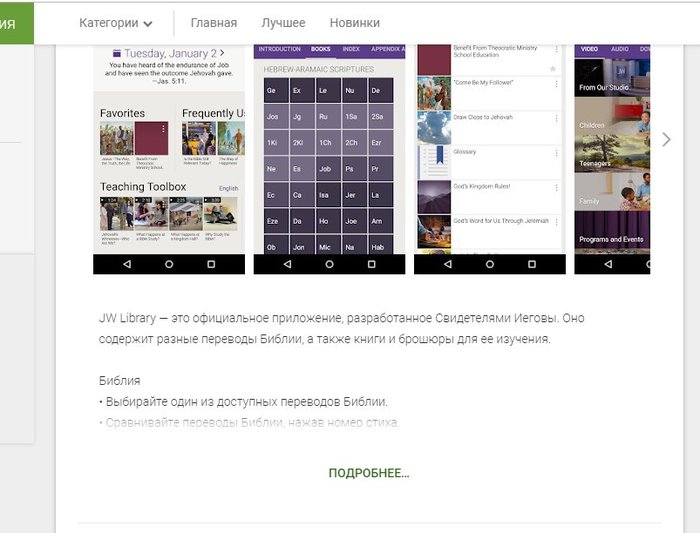This screenshot has width=700, height=533.
Task: Click the From Our Studio video category
Action: pos(612,78)
